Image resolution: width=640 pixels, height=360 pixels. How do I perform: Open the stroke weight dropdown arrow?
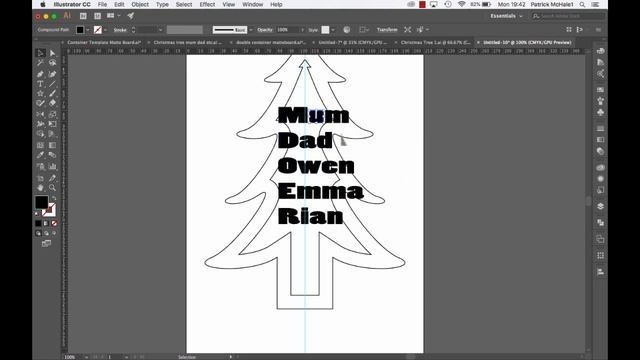[160, 30]
